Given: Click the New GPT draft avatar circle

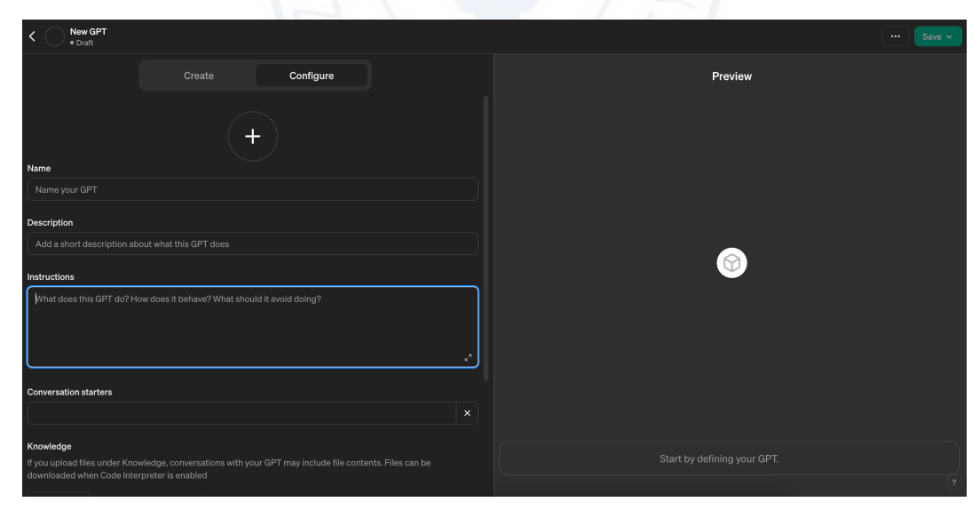Looking at the screenshot, I should tap(55, 36).
